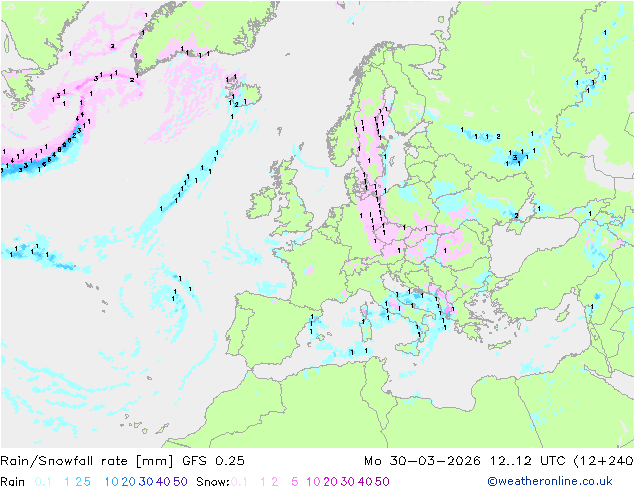Click the snow legend value '5'
The image size is (634, 490).
295,482
